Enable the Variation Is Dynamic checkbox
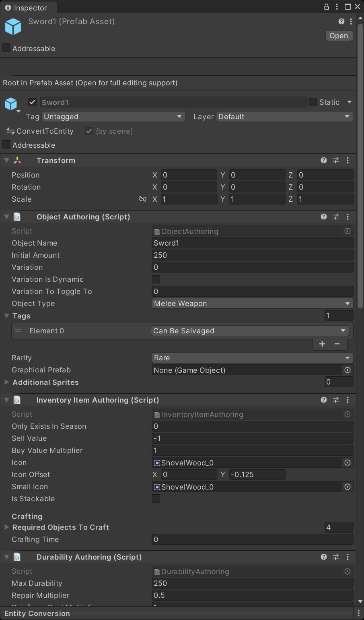This screenshot has width=364, height=620. (156, 279)
